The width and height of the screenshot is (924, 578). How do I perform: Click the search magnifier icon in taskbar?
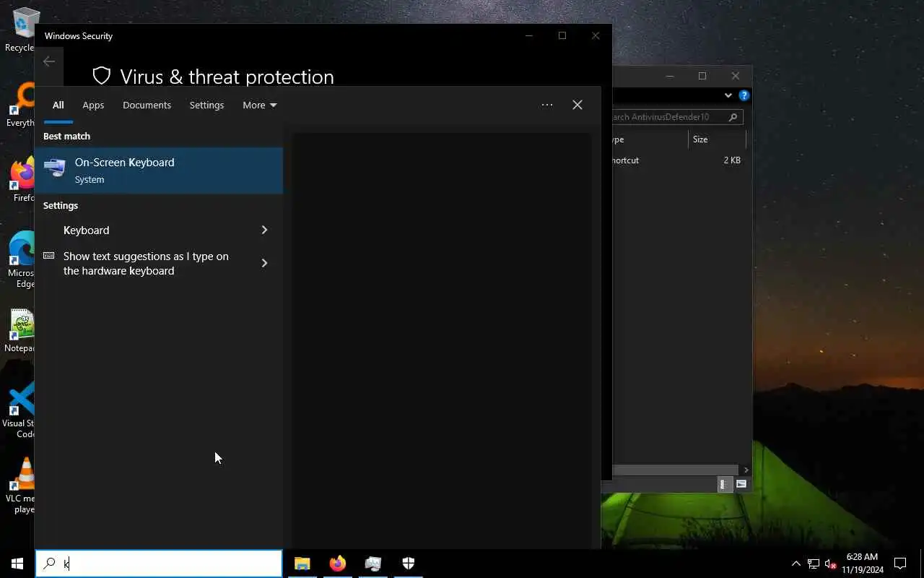pyautogui.click(x=49, y=564)
